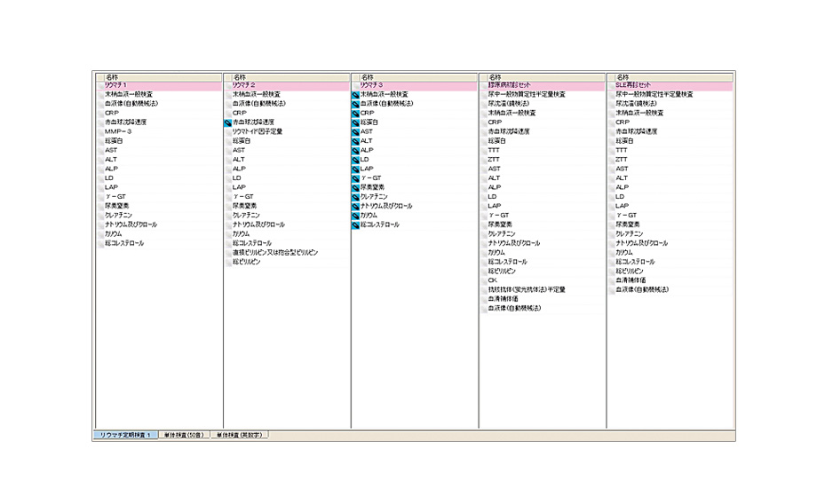Click blue icon beside 総コレステロール in リウマチ3
This screenshot has width=817, height=504.
(x=356, y=225)
